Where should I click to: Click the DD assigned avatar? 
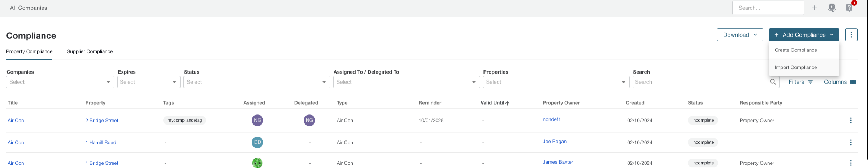click(x=257, y=143)
